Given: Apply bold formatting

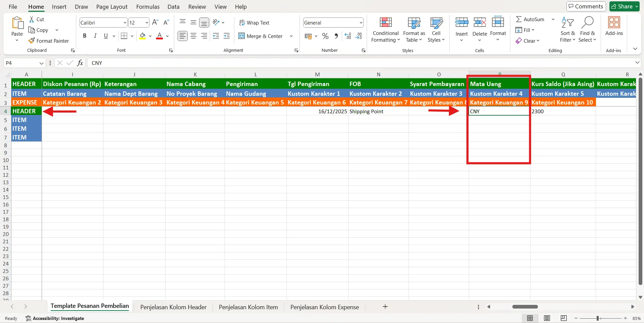Looking at the screenshot, I should point(84,36).
